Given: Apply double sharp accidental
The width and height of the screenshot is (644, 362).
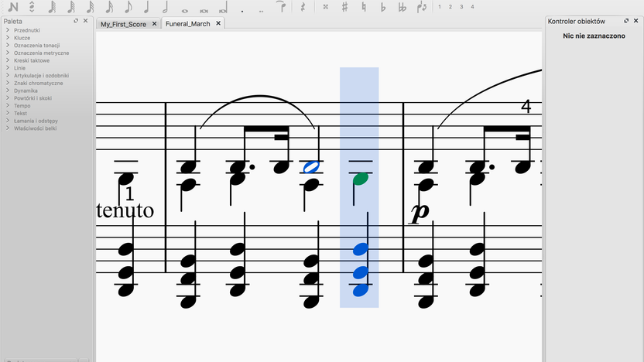Looking at the screenshot, I should [x=325, y=6].
